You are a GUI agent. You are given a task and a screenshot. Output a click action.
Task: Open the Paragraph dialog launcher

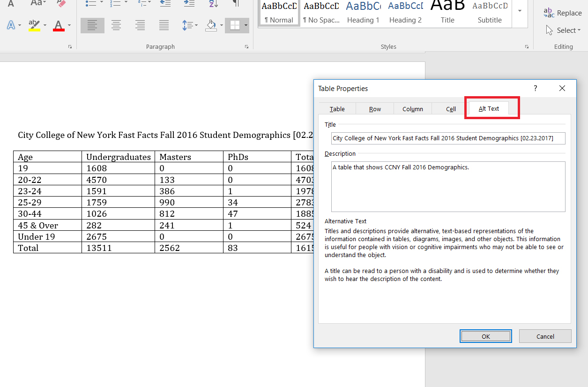[x=246, y=46]
